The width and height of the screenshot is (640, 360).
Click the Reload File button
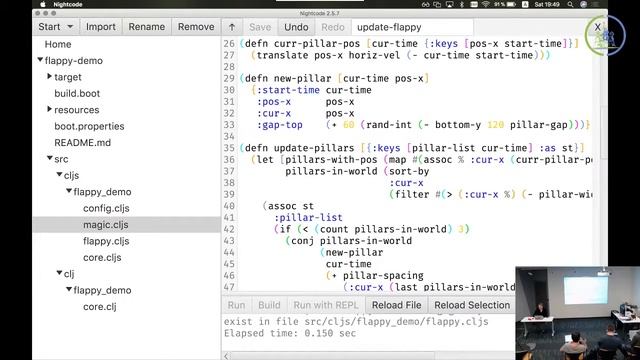(396, 305)
